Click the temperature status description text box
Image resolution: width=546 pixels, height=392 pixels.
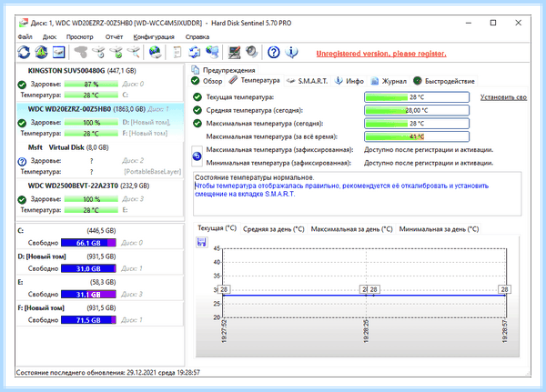(x=358, y=194)
